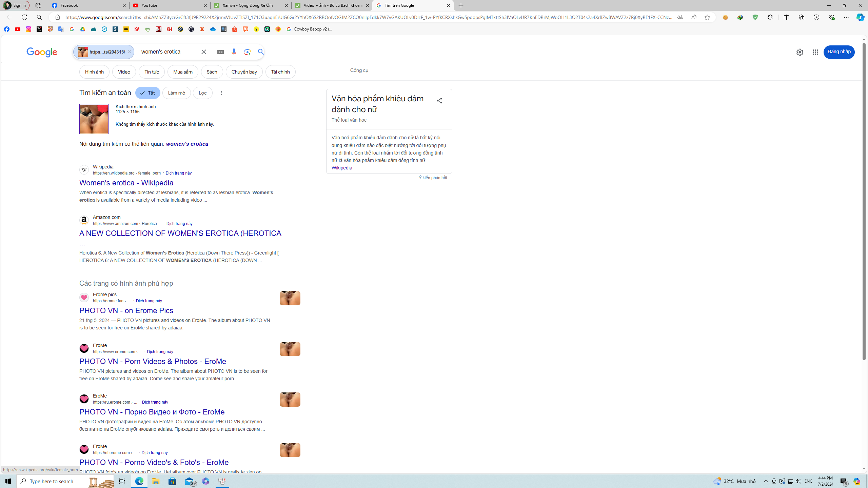Open the Women's erotica Wikipedia result
Screen dimensions: 868x488
tap(126, 183)
